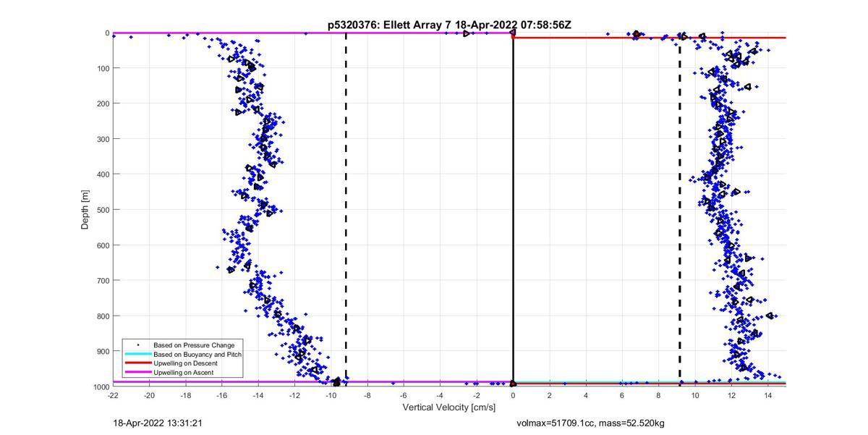This screenshot has width=868, height=435.
Task: Click x-axis tick label '-16'
Action: pos(222,395)
